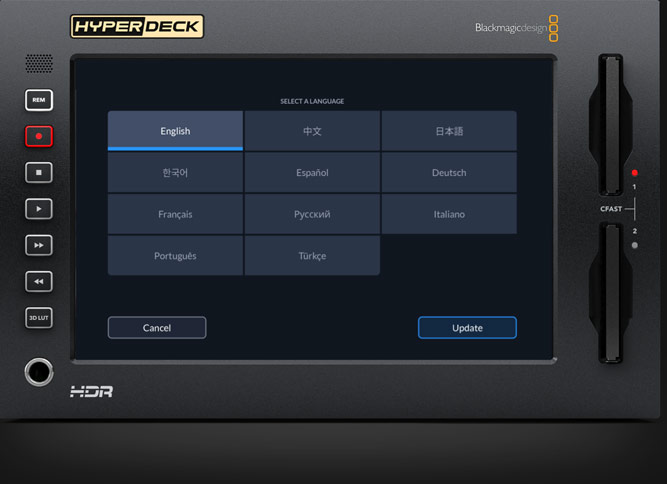Click the headphone jack port

(x=39, y=373)
